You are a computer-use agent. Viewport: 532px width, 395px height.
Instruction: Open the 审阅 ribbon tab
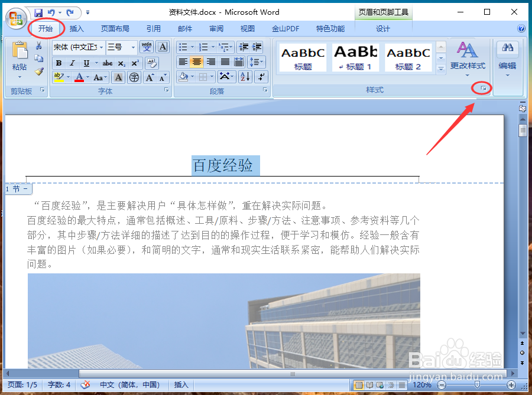(x=216, y=28)
